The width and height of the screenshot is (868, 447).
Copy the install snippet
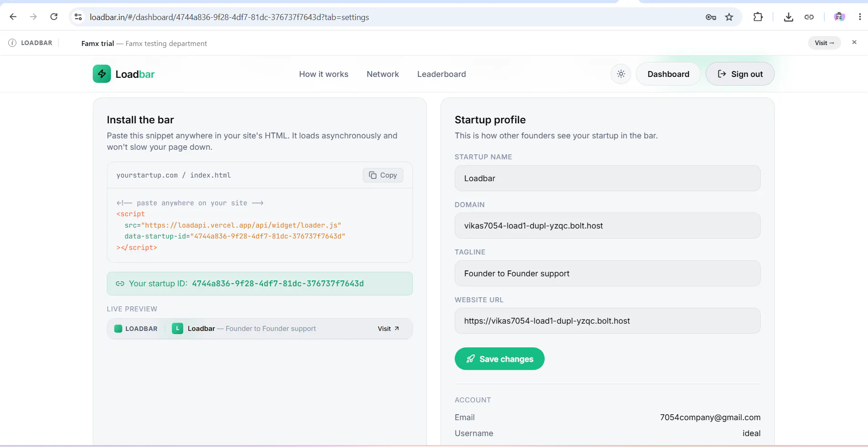(383, 175)
